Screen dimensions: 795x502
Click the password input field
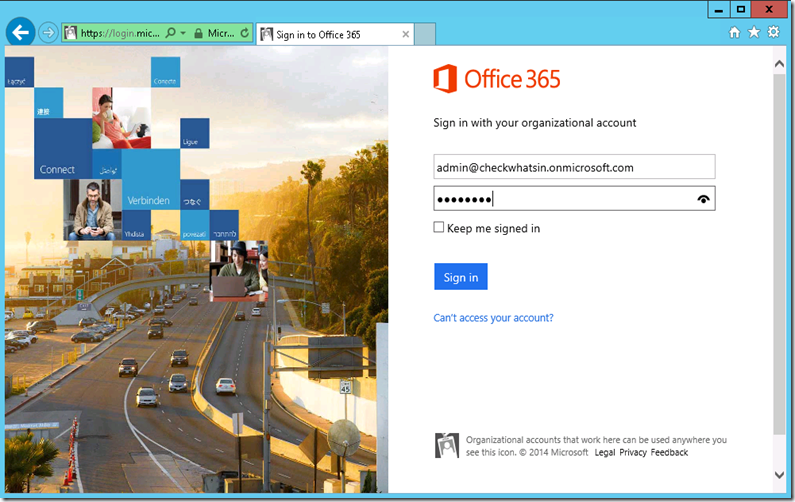pos(574,198)
